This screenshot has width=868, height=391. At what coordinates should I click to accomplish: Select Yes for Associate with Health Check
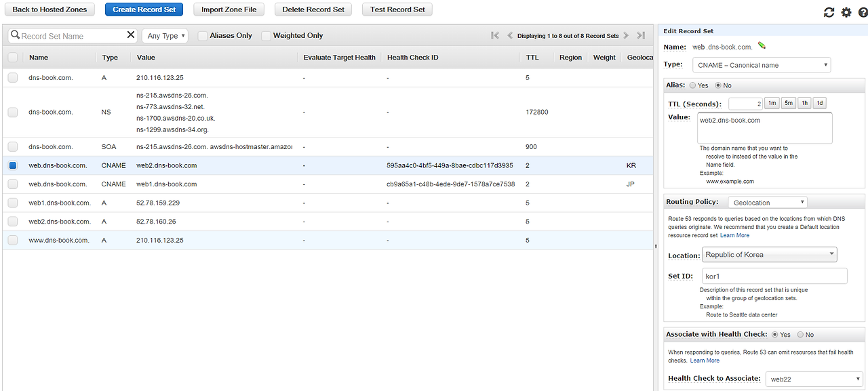tap(774, 335)
